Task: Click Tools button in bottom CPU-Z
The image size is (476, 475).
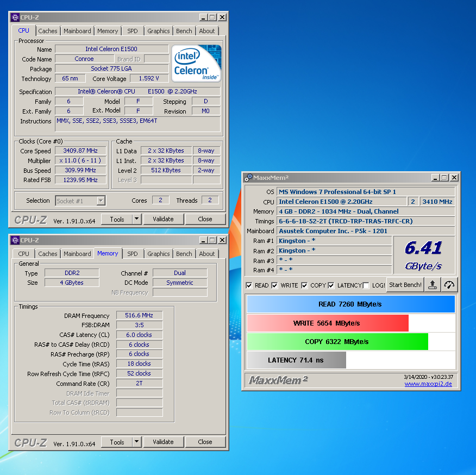Action: point(117,442)
